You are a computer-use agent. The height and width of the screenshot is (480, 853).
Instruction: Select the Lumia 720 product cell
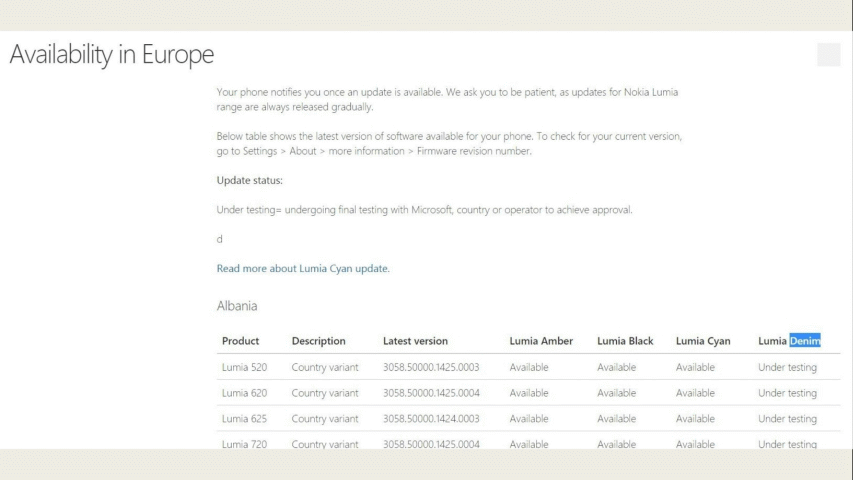244,444
